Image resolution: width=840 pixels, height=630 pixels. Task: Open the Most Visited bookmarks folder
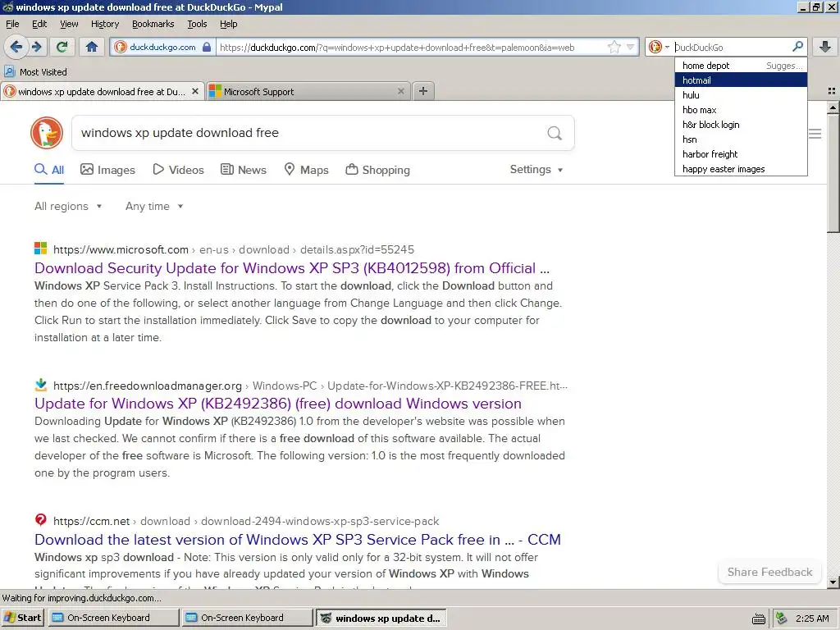click(x=36, y=72)
